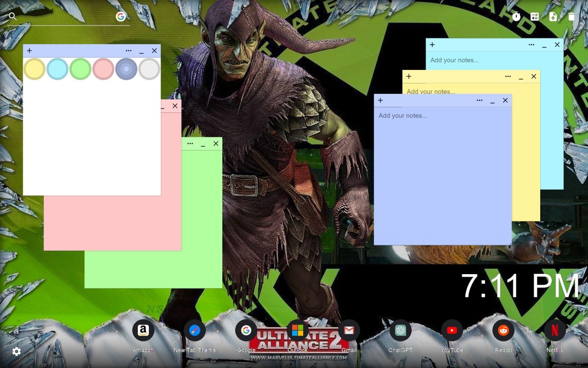The image size is (588, 368).
Task: Open the Netflix shortcut
Action: 555,330
